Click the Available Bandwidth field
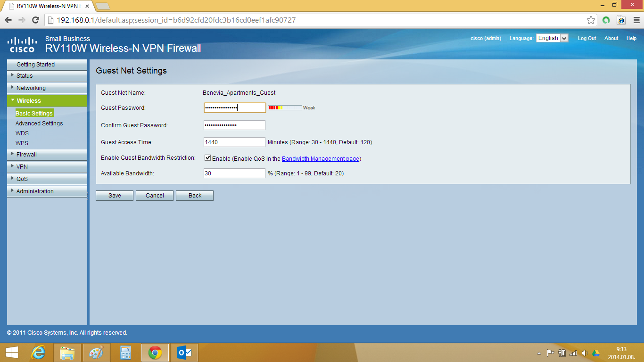Image resolution: width=644 pixels, height=362 pixels. 234,173
